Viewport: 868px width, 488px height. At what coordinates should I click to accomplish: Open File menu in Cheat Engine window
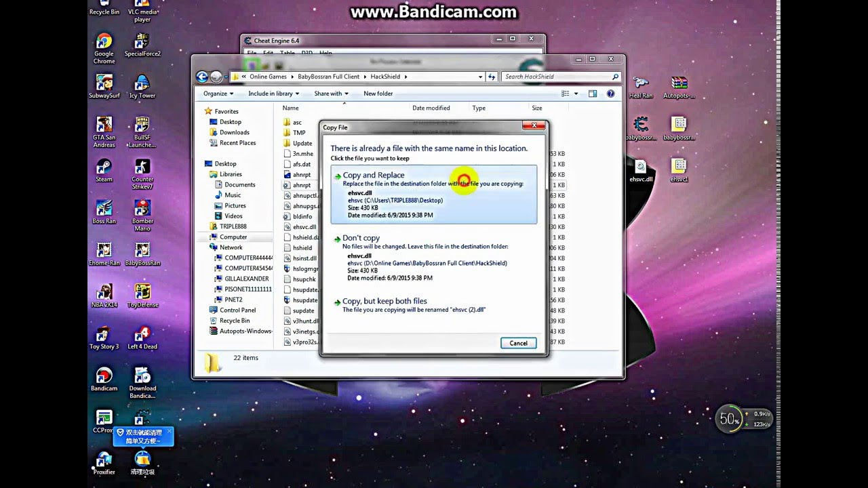pyautogui.click(x=252, y=53)
